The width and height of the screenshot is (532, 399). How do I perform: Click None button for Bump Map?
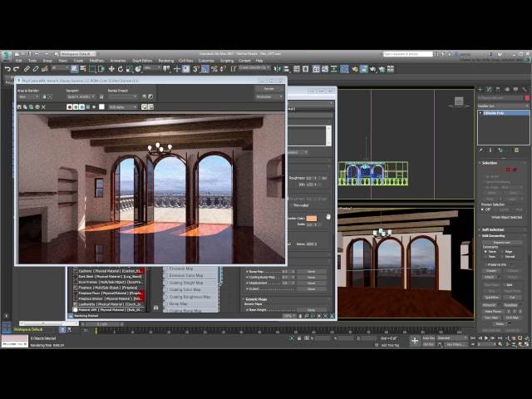pyautogui.click(x=311, y=272)
